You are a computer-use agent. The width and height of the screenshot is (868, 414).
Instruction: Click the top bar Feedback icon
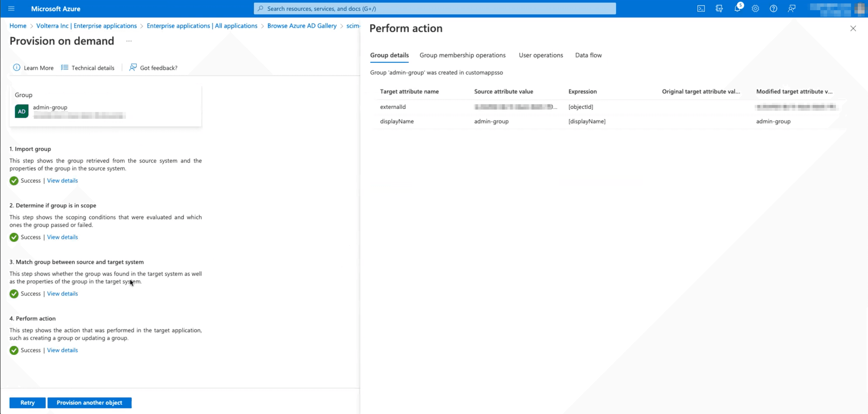[792, 9]
